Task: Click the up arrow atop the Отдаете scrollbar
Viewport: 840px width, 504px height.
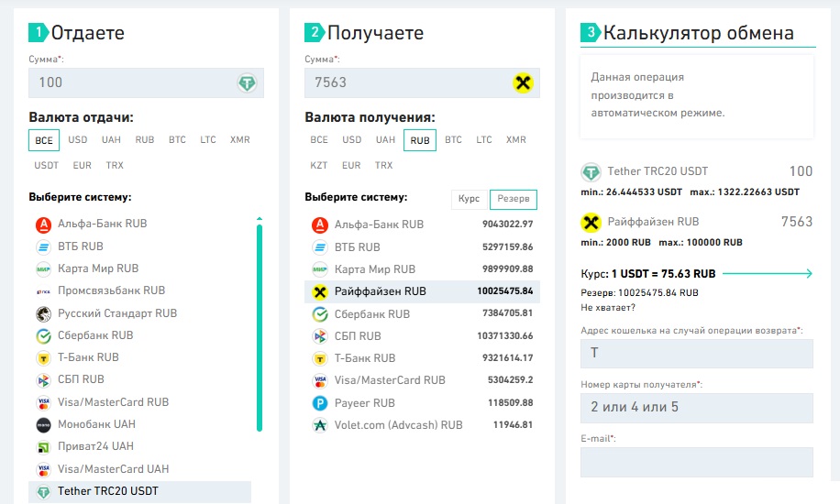Action: (x=260, y=218)
